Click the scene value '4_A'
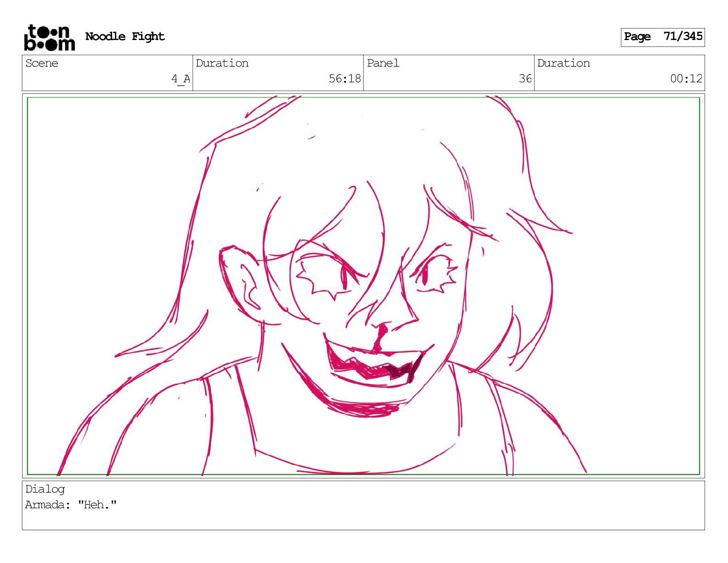This screenshot has width=728, height=563. pos(181,79)
